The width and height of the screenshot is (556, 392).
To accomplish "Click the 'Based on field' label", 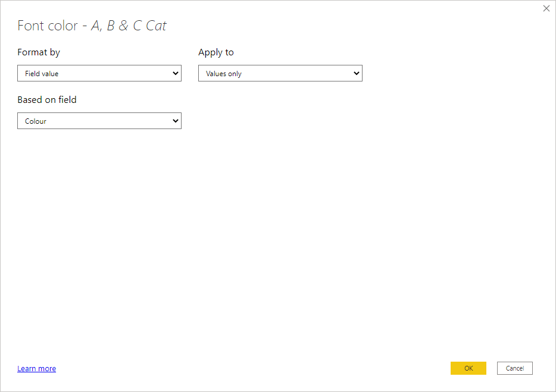I will click(x=47, y=100).
